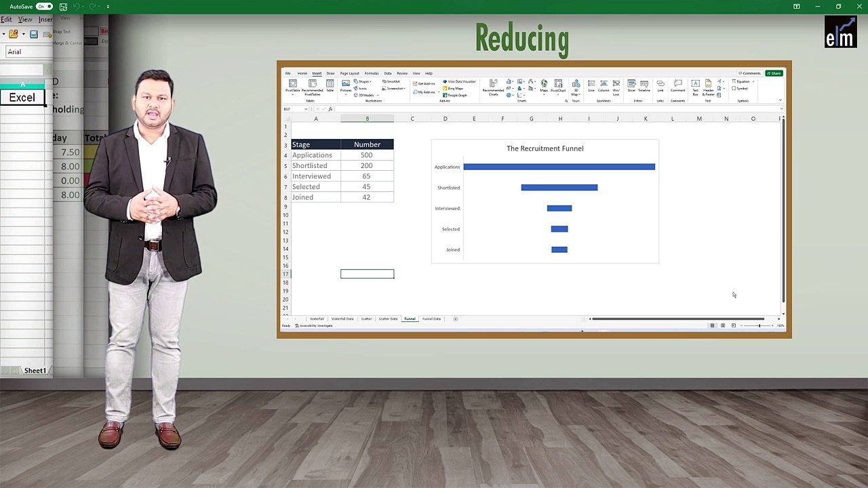
Task: Open People Graph add-in
Action: click(x=455, y=95)
